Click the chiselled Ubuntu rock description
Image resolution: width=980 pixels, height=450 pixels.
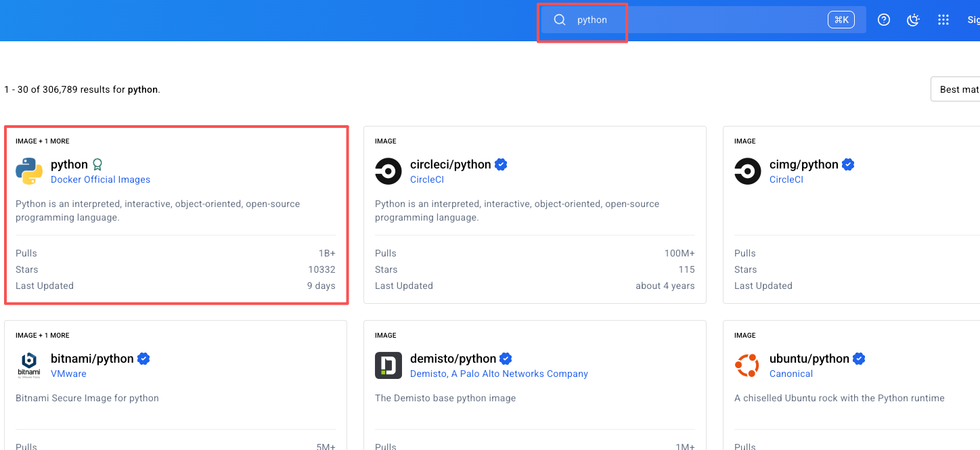pyautogui.click(x=839, y=398)
